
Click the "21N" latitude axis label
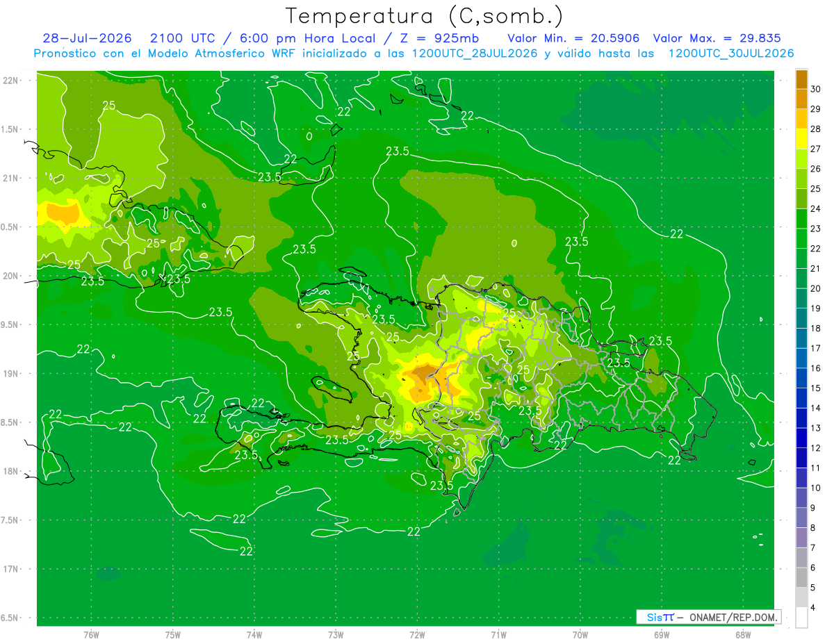[12, 179]
